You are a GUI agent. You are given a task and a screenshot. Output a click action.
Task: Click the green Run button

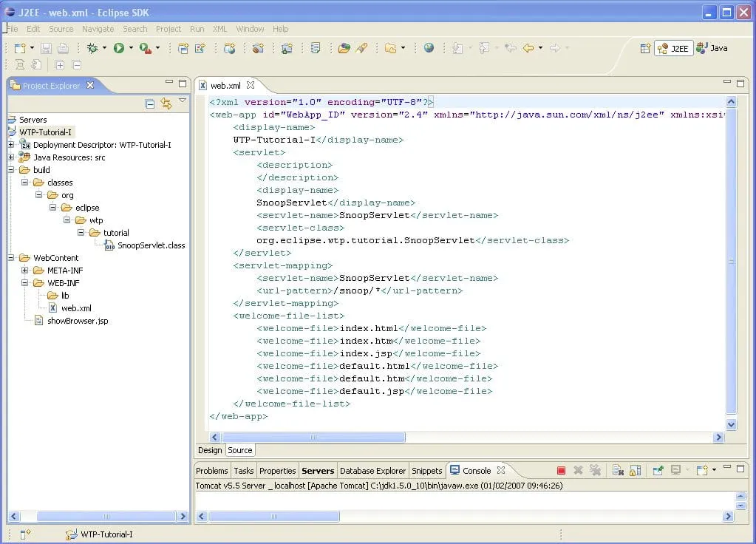(x=118, y=48)
